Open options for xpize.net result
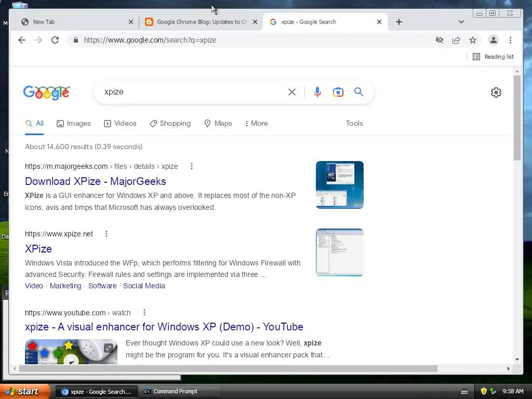The width and height of the screenshot is (532, 399). click(x=107, y=234)
